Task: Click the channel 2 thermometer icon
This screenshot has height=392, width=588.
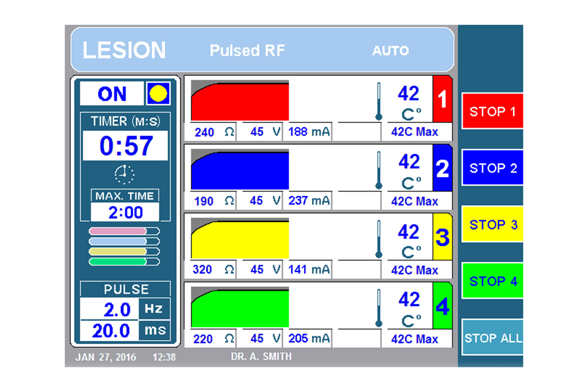Action: coord(379,171)
